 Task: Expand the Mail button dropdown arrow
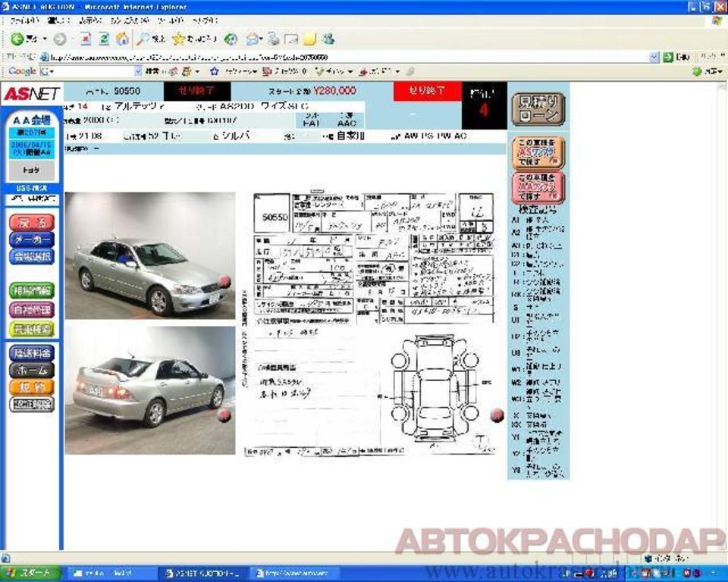pos(262,39)
